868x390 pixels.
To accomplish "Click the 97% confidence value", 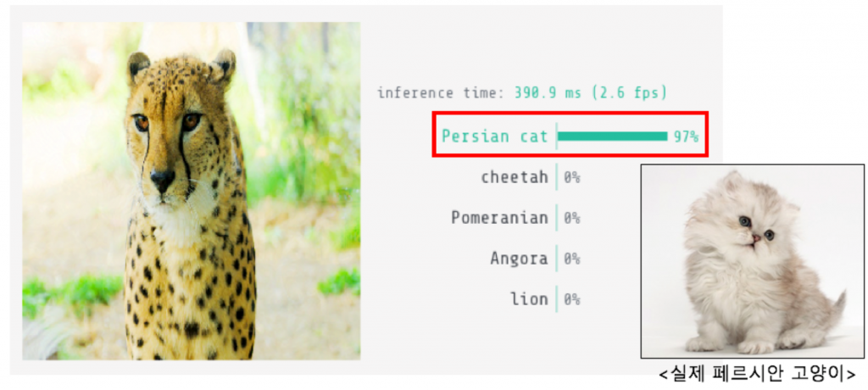I will (x=686, y=136).
